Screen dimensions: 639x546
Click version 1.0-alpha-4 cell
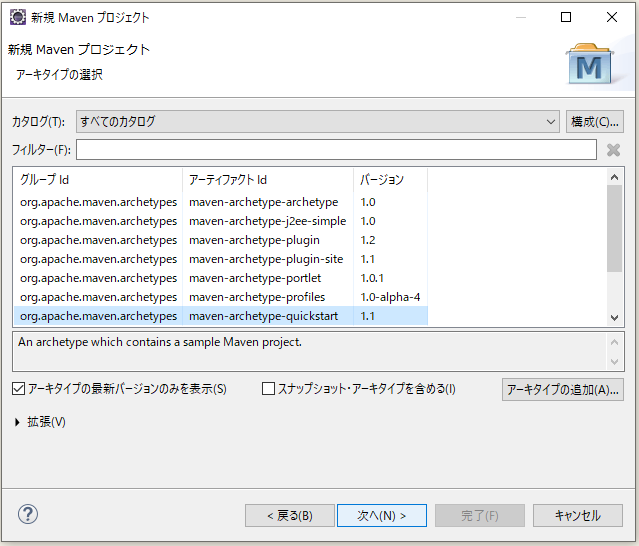390,297
